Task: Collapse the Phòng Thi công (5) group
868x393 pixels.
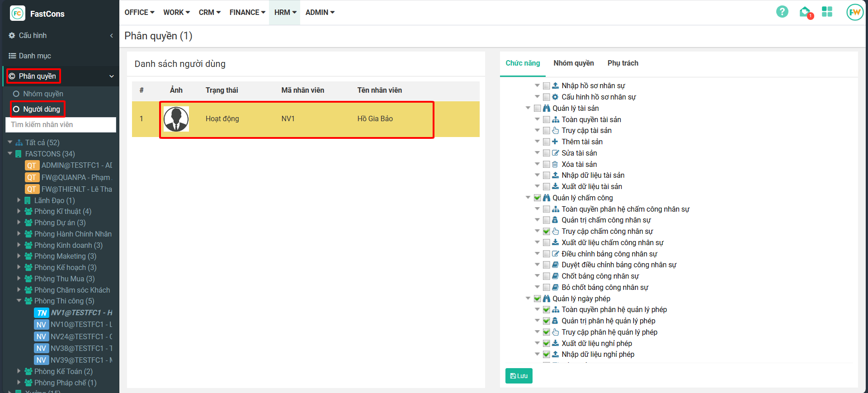Action: pyautogui.click(x=19, y=301)
